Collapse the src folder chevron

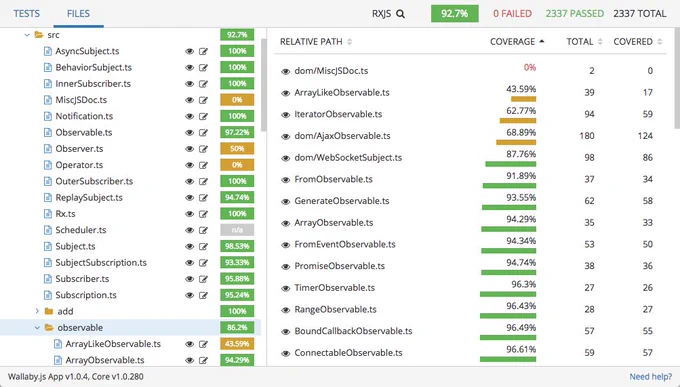pyautogui.click(x=27, y=35)
